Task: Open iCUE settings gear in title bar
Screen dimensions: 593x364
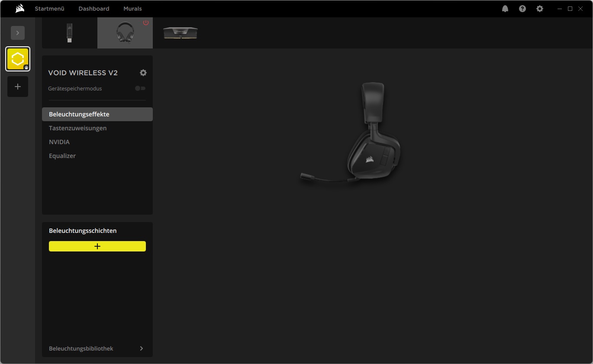Action: 540,9
